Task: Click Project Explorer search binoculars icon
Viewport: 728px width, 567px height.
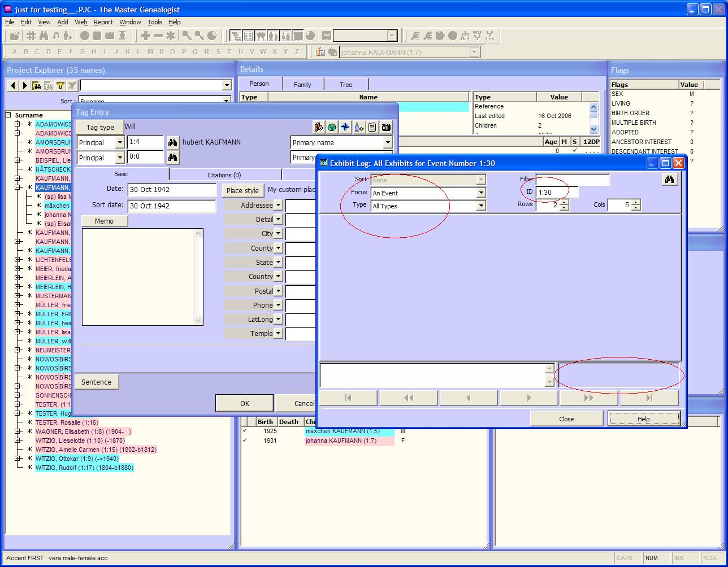Action: (x=36, y=85)
